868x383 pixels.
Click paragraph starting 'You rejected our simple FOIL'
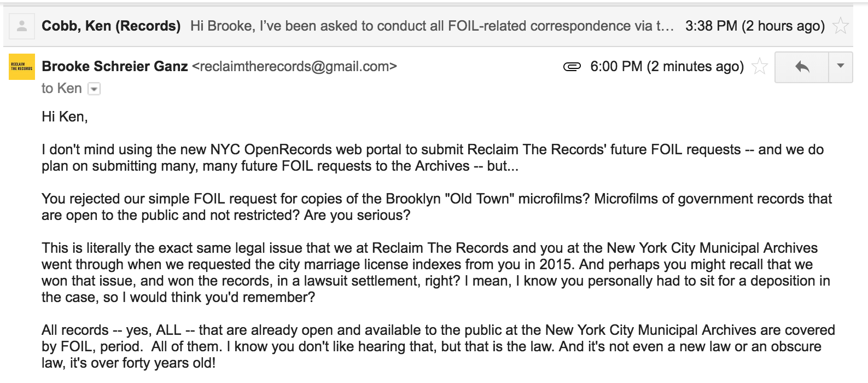(x=436, y=207)
